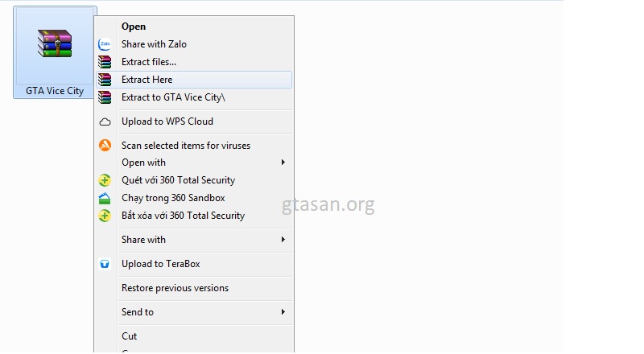This screenshot has height=354, width=644.
Task: Select the GTA Vice City archive file icon
Action: pyautogui.click(x=55, y=43)
